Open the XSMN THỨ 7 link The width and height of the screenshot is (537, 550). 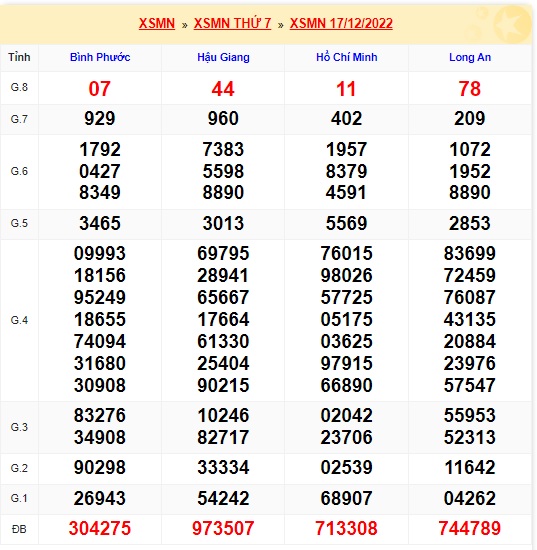[233, 24]
